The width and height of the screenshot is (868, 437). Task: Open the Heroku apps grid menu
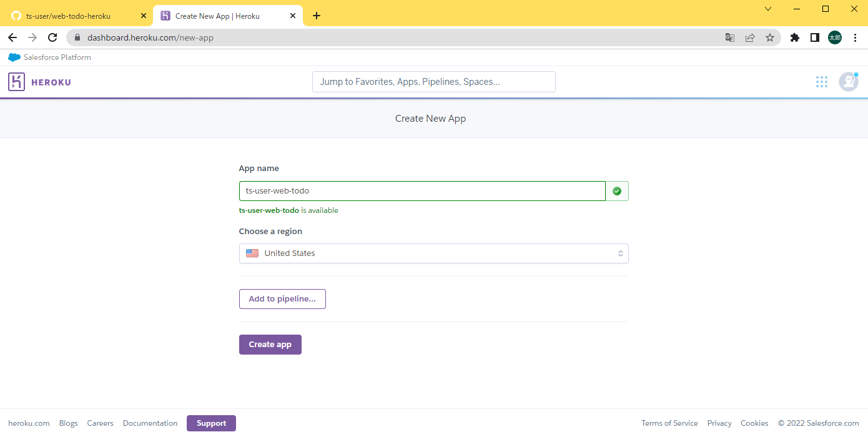click(822, 82)
